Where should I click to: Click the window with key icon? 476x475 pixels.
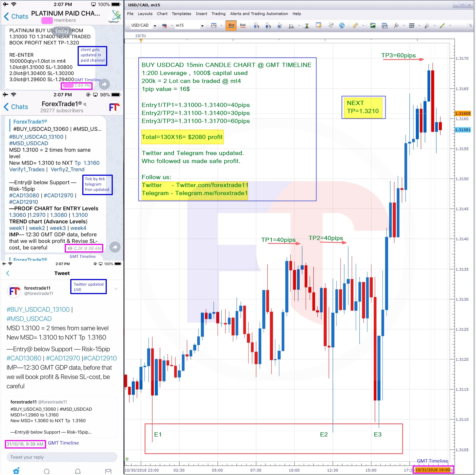point(319,26)
